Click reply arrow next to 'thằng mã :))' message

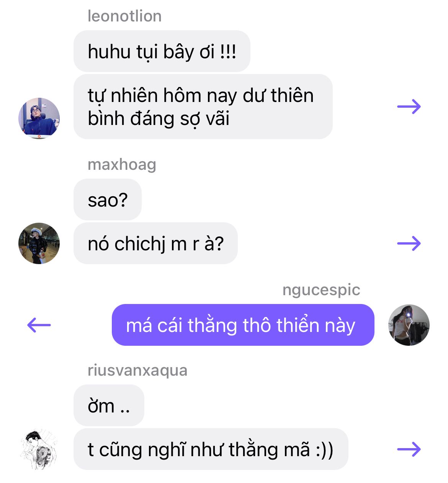[409, 449]
